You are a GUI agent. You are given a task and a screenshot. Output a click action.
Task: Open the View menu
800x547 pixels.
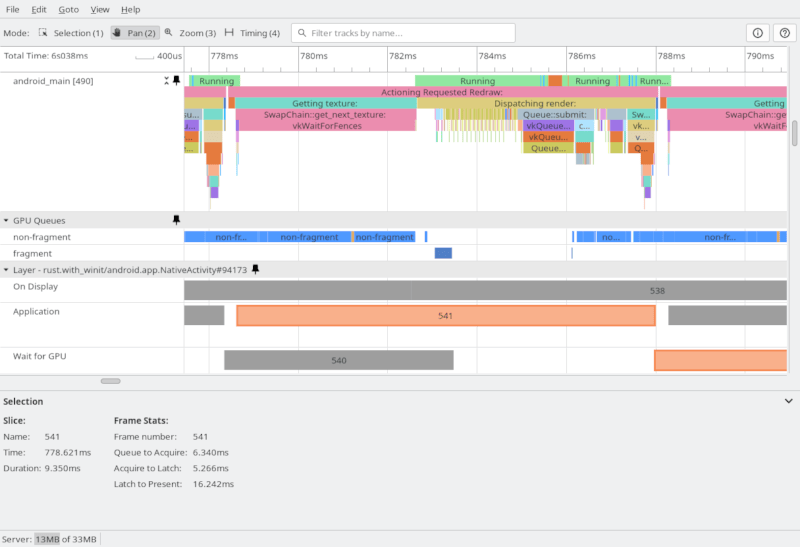pos(100,9)
